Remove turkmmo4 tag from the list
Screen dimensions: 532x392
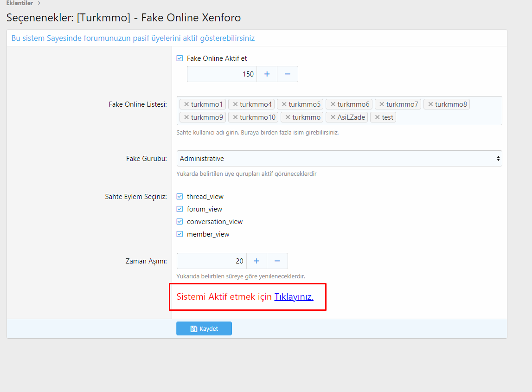[x=235, y=104]
